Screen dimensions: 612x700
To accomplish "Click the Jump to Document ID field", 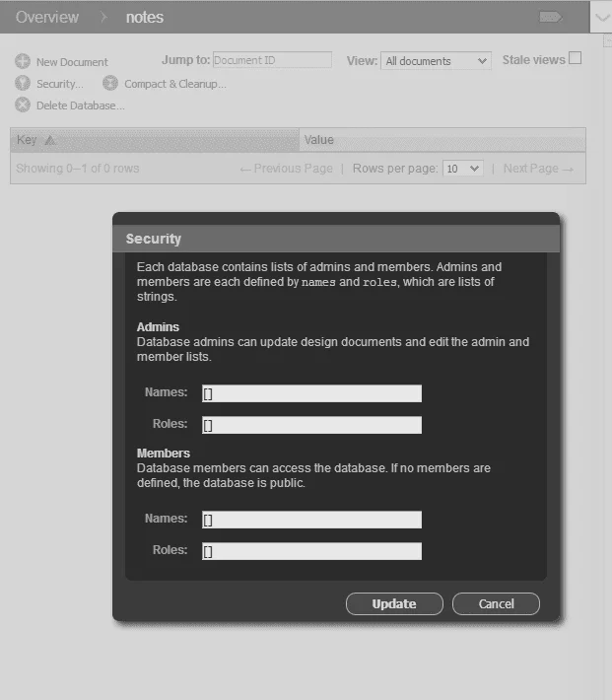I will pyautogui.click(x=272, y=60).
